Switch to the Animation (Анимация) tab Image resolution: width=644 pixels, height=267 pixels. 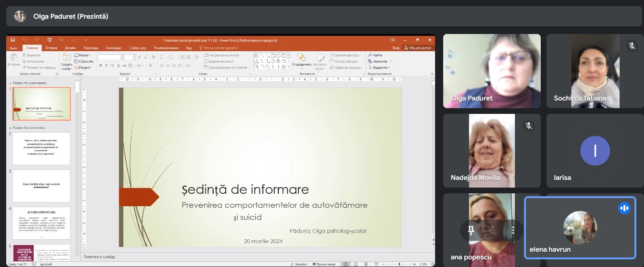click(x=113, y=48)
